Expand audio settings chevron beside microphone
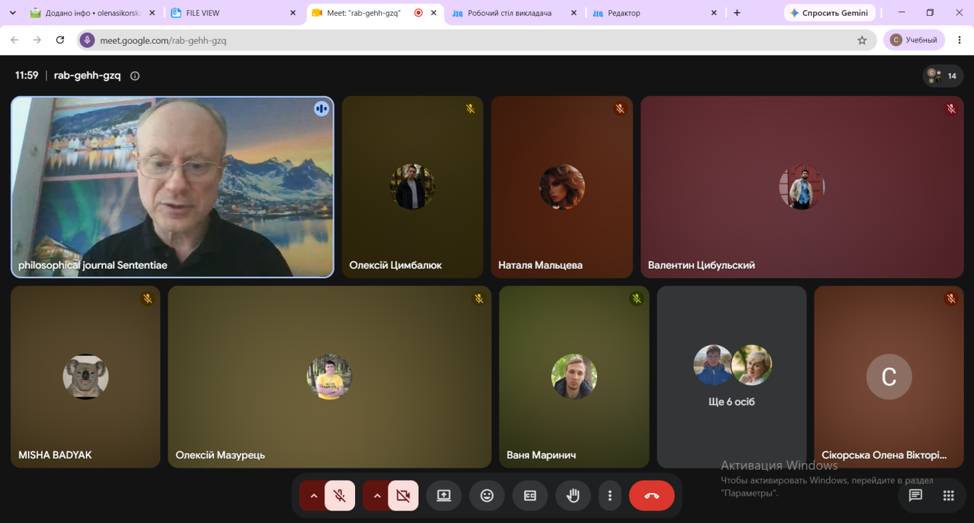The width and height of the screenshot is (974, 523). [x=314, y=496]
